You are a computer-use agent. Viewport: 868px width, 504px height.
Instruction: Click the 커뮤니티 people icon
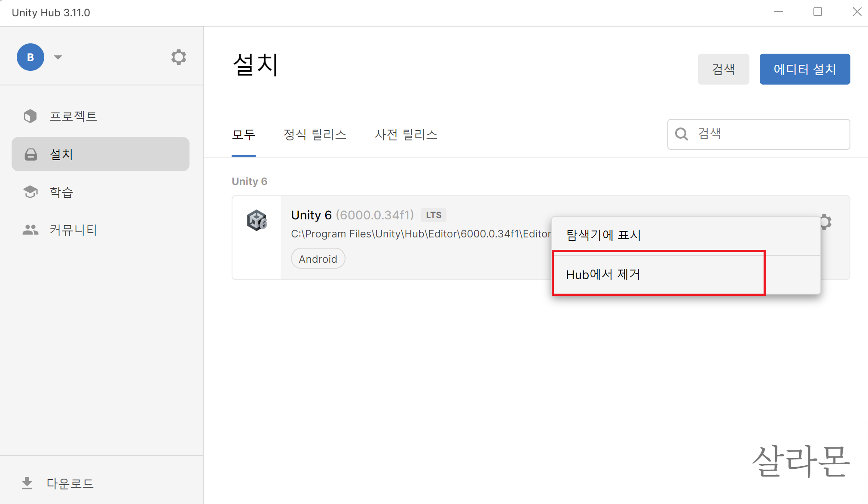pyautogui.click(x=31, y=230)
